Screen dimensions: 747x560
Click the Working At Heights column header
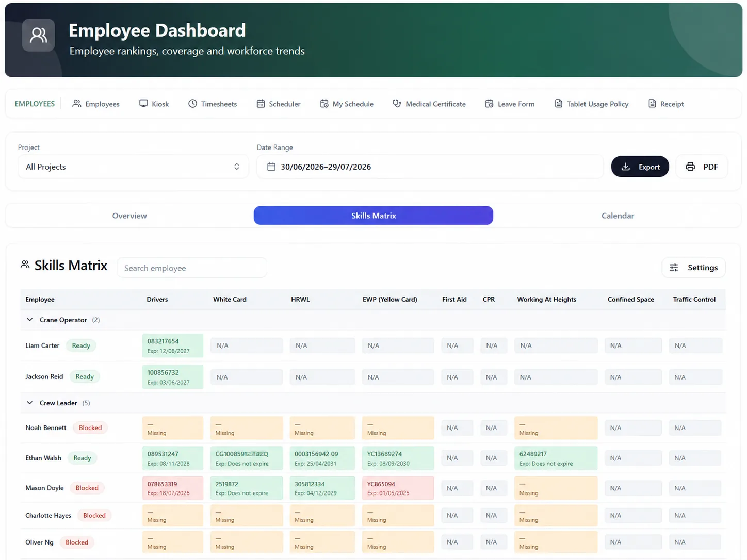point(546,299)
